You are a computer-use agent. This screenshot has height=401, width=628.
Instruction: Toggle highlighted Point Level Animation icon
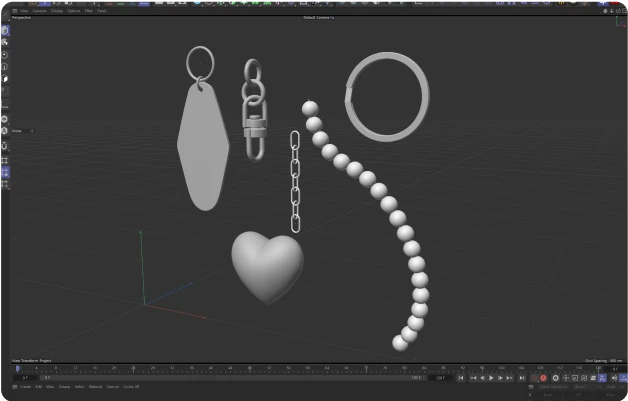pyautogui.click(x=602, y=378)
